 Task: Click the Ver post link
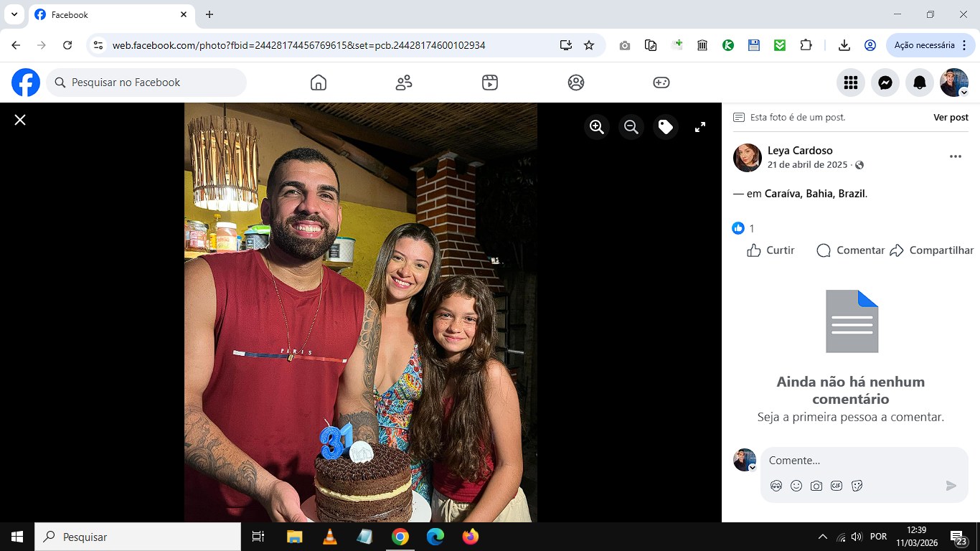951,117
